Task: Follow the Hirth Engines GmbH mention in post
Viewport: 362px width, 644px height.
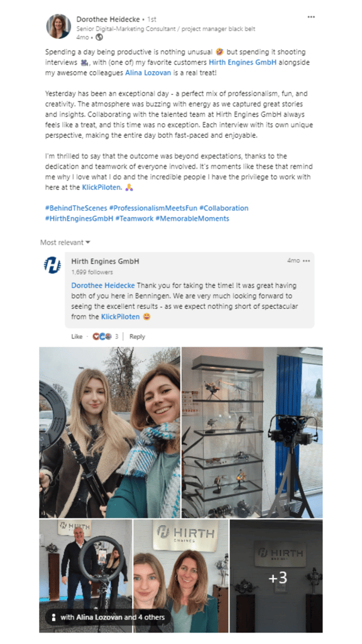Action: click(243, 62)
